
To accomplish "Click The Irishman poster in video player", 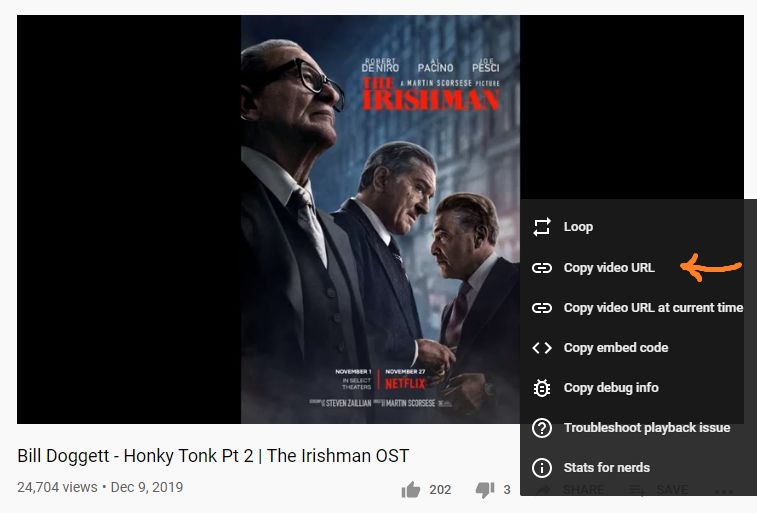I will click(x=380, y=220).
